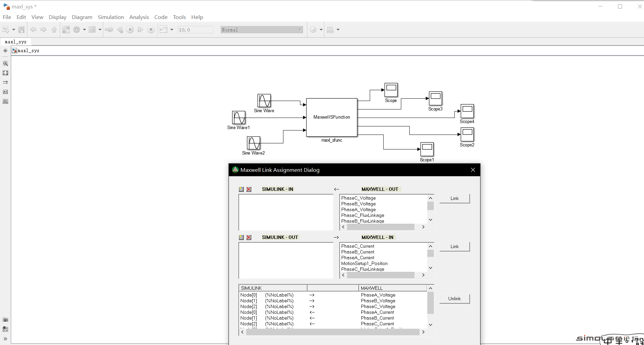Select PhaseB_Voltage in MAXWELL - OUT list
Screen dimensions: 644x345
click(359, 204)
